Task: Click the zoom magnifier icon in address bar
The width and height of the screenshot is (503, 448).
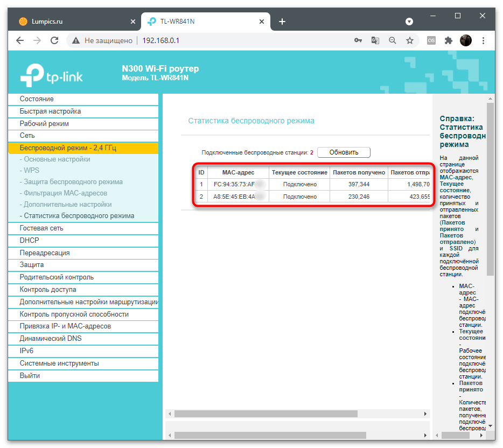Action: click(392, 40)
